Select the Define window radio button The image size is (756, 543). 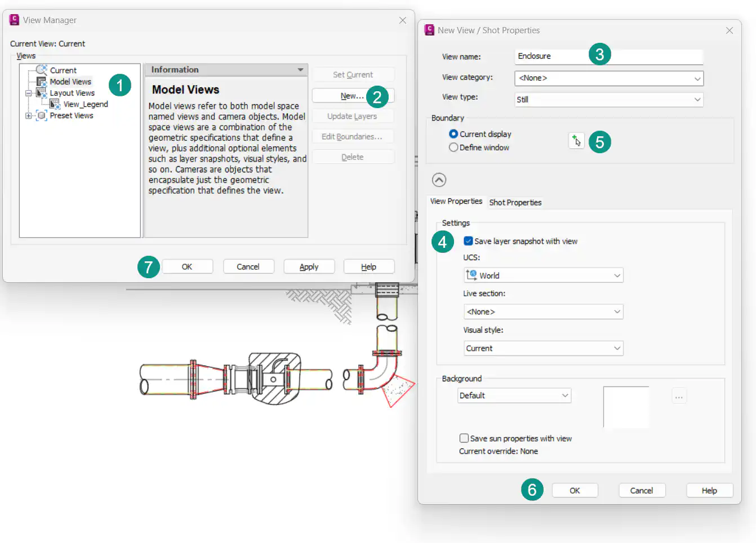[x=453, y=147]
